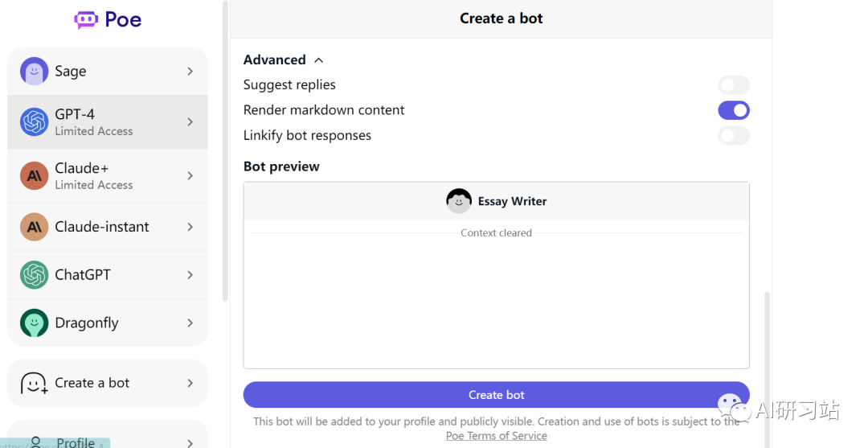Click the Context cleared text
This screenshot has width=868, height=448.
(x=496, y=233)
